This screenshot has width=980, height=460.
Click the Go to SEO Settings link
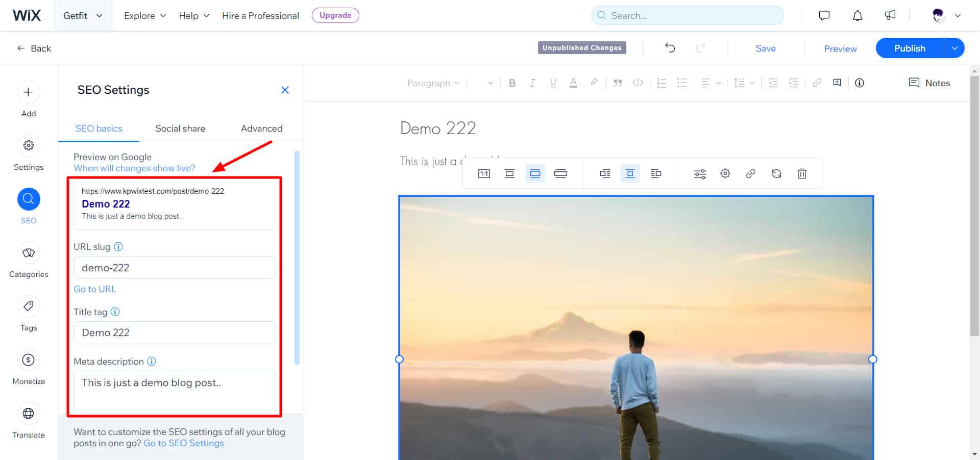pyautogui.click(x=184, y=443)
